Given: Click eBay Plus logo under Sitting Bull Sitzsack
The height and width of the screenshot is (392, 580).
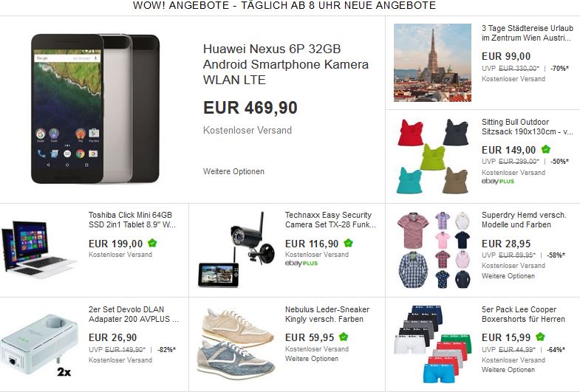Looking at the screenshot, I should pos(498,182).
